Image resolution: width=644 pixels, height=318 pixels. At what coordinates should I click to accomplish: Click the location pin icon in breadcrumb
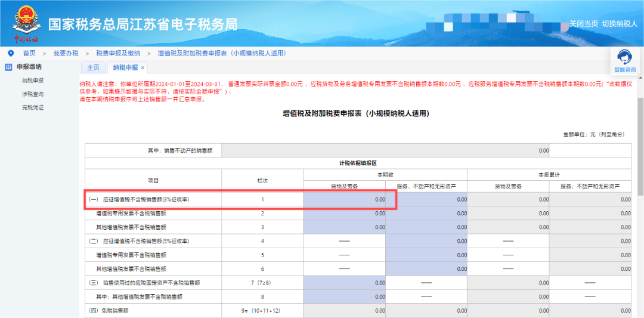[x=11, y=53]
